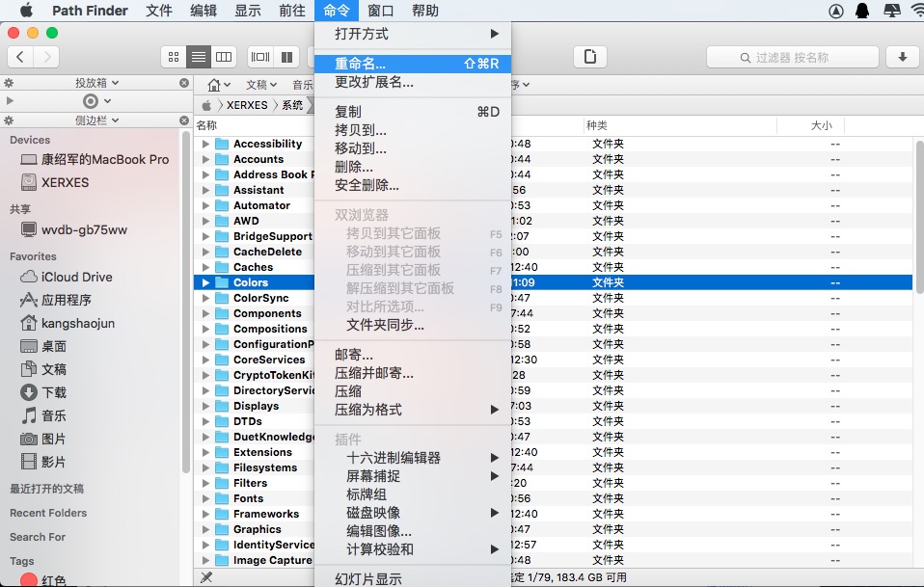This screenshot has height=587, width=924.
Task: Open the 侧边栏 gear settings icon
Action: pos(8,120)
